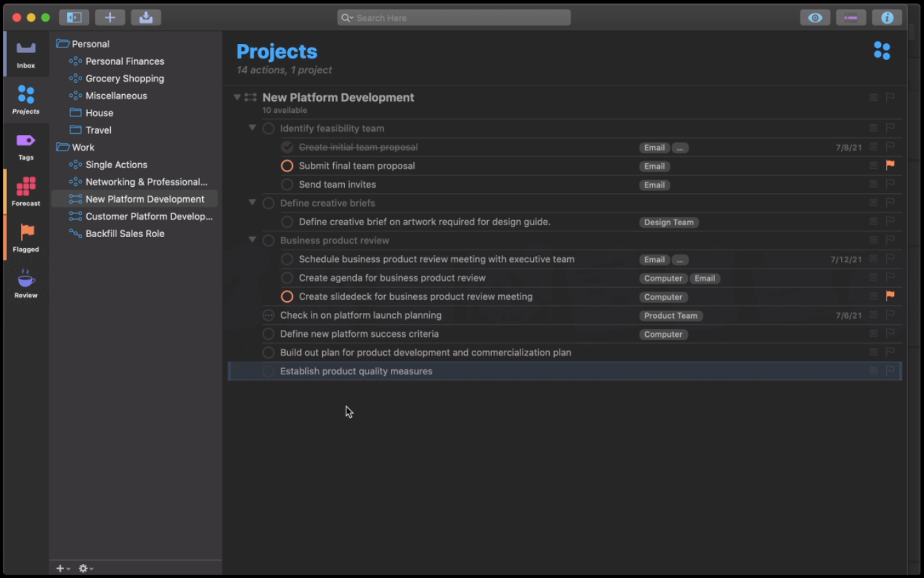Open note for Build out plan action

(873, 352)
